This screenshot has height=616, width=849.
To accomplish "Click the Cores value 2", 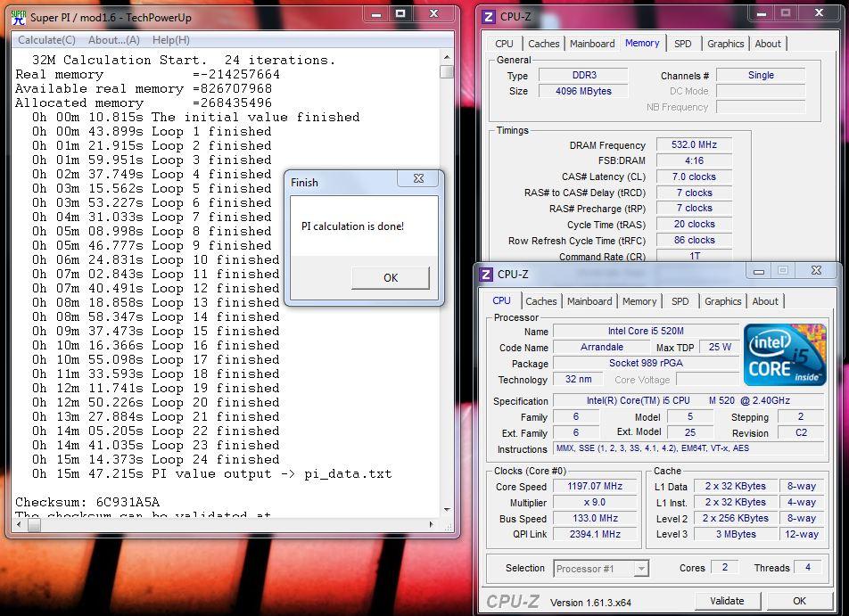I will pos(724,567).
